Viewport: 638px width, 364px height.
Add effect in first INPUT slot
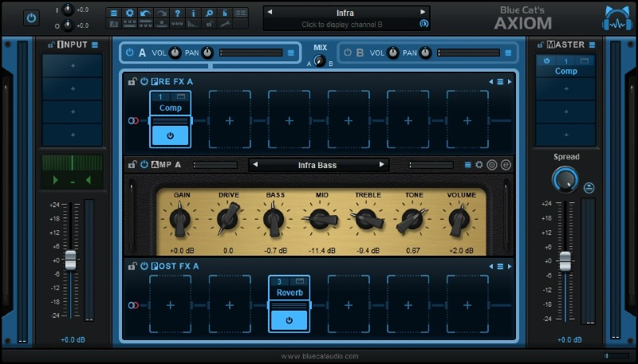tap(73, 65)
